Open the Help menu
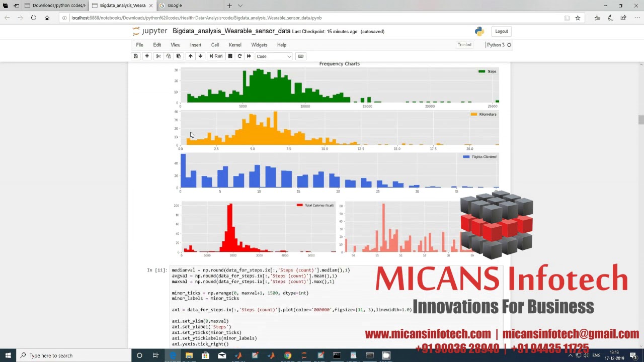644x362 pixels. click(282, 45)
